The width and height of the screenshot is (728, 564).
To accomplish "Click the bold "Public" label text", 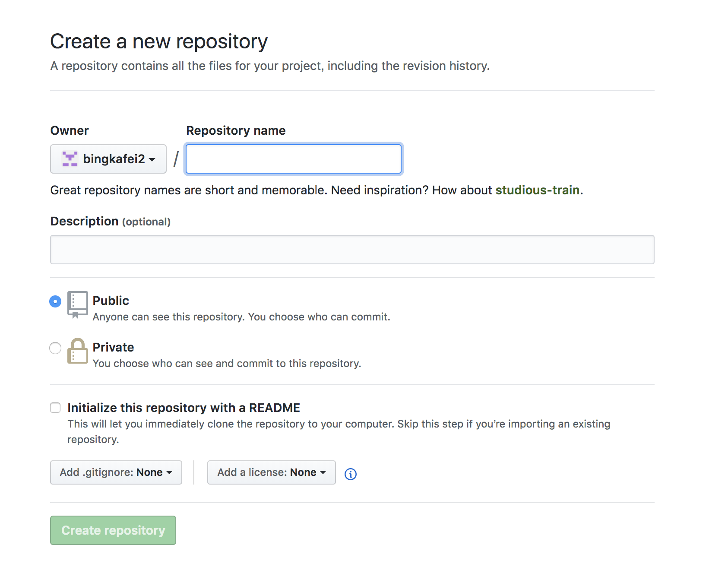I will point(111,301).
